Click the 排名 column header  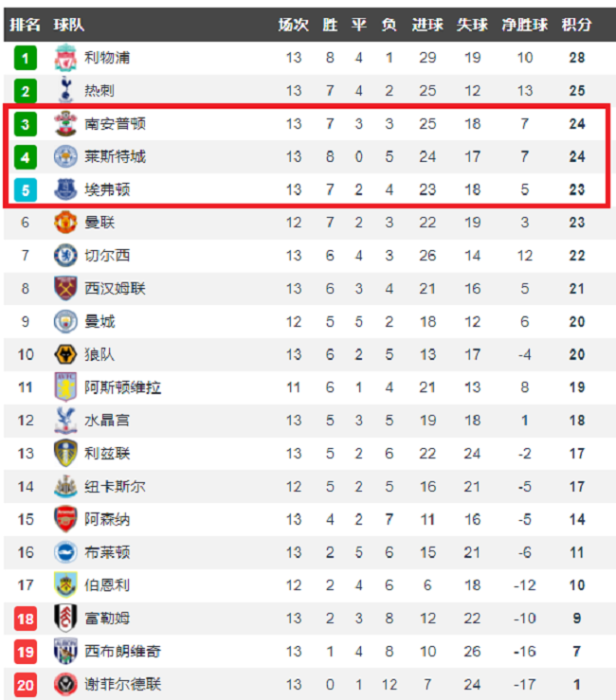click(x=25, y=25)
